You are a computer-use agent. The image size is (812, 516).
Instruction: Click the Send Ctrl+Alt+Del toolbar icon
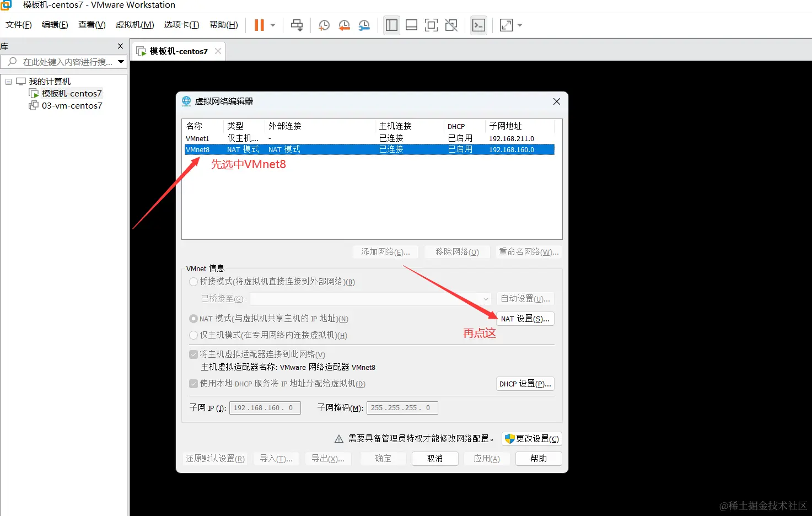[x=297, y=25]
